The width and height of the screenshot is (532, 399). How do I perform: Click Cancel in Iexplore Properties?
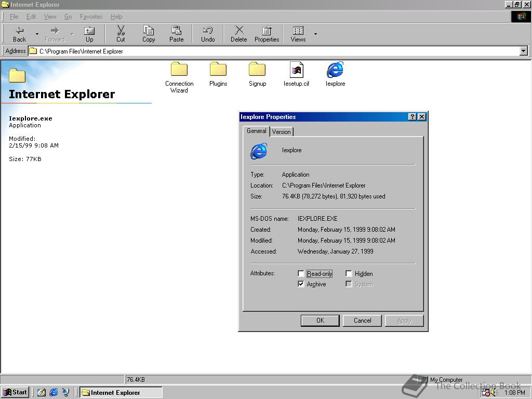coord(362,320)
